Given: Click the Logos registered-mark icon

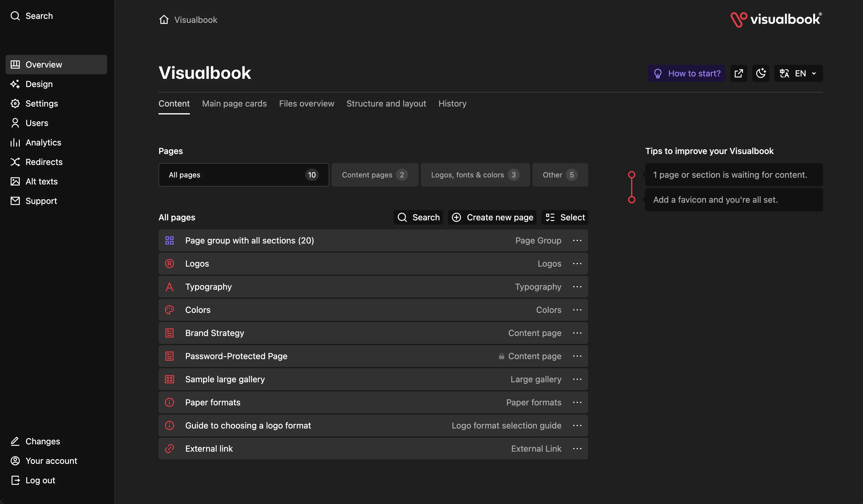Looking at the screenshot, I should [169, 264].
